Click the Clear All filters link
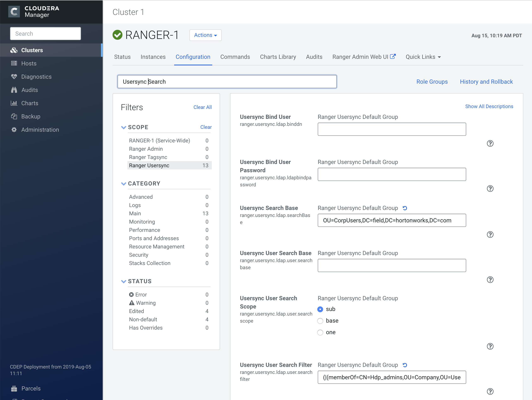The width and height of the screenshot is (532, 400). pos(202,107)
